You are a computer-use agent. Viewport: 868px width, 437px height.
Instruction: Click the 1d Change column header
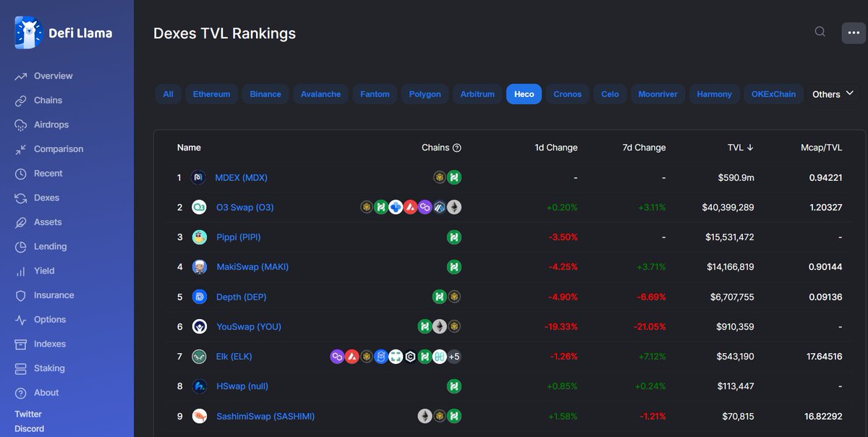(556, 148)
